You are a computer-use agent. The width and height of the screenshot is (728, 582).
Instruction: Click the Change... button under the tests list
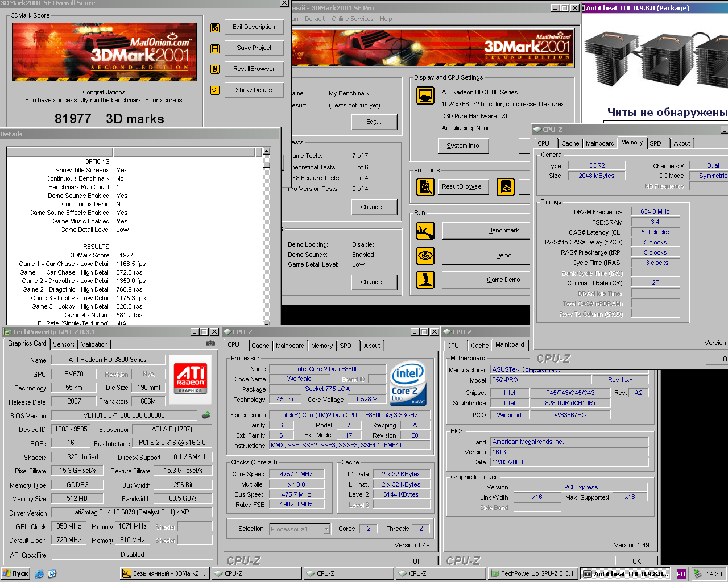click(374, 207)
